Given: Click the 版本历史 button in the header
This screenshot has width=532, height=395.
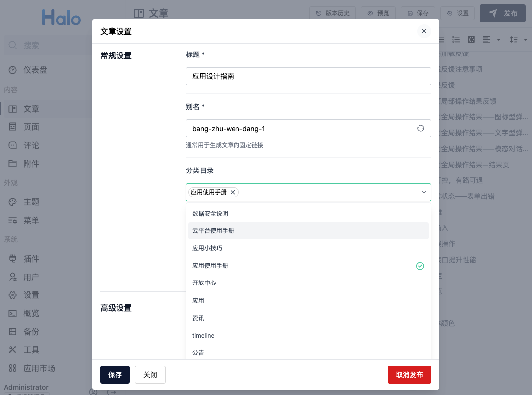Looking at the screenshot, I should click(x=333, y=13).
